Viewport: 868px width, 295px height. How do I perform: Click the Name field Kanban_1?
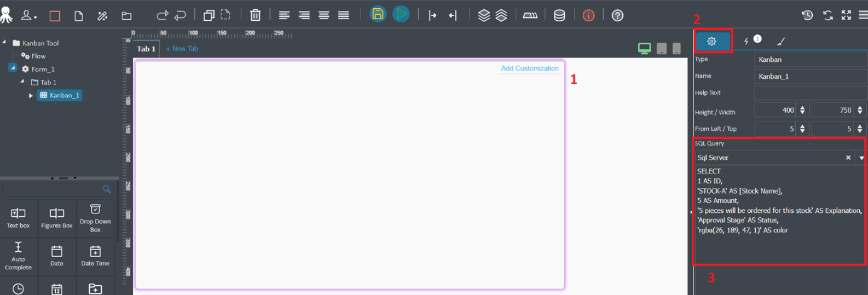coord(811,77)
